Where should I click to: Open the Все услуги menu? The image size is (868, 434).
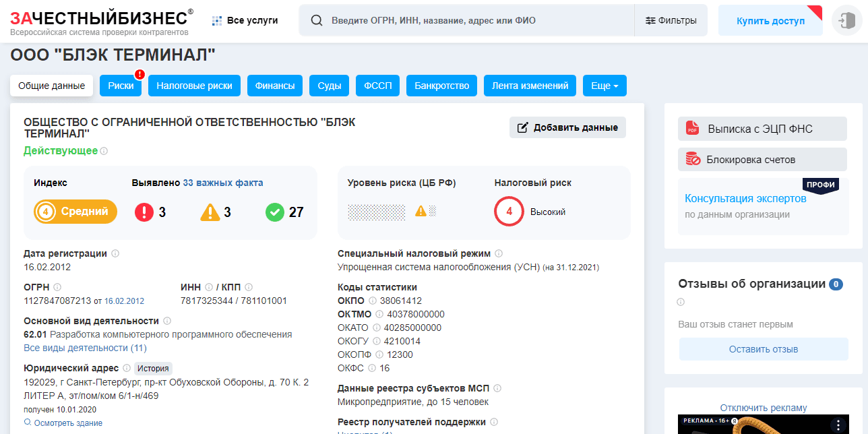tap(245, 20)
